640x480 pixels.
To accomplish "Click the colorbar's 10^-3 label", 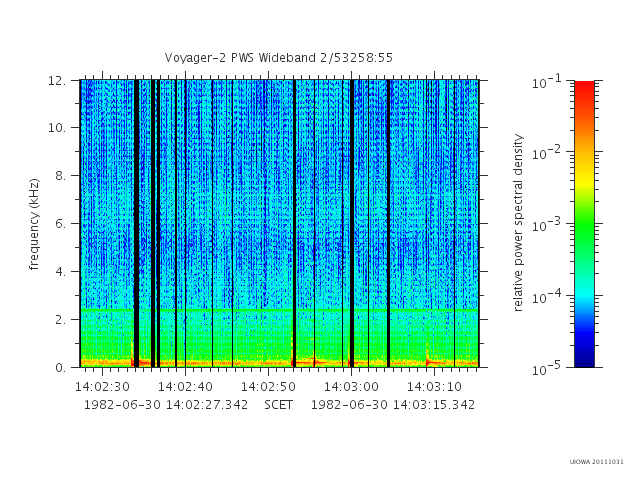I will tap(547, 225).
